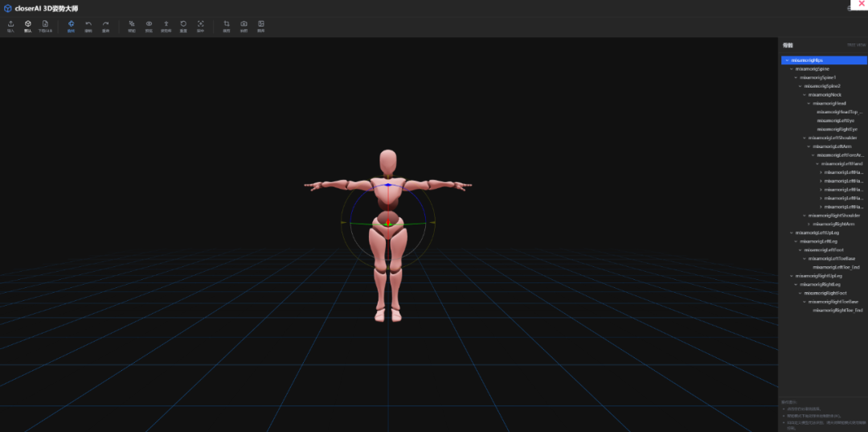Click the camera snapshot toolbar icon
868x432 pixels.
pyautogui.click(x=244, y=24)
